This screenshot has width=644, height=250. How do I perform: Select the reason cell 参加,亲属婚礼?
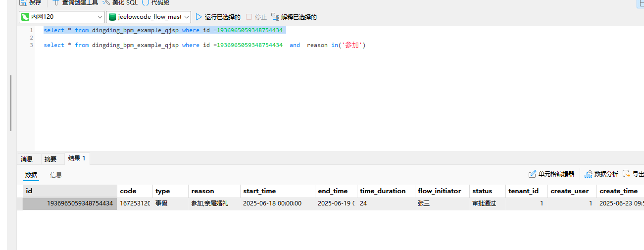[x=214, y=203]
